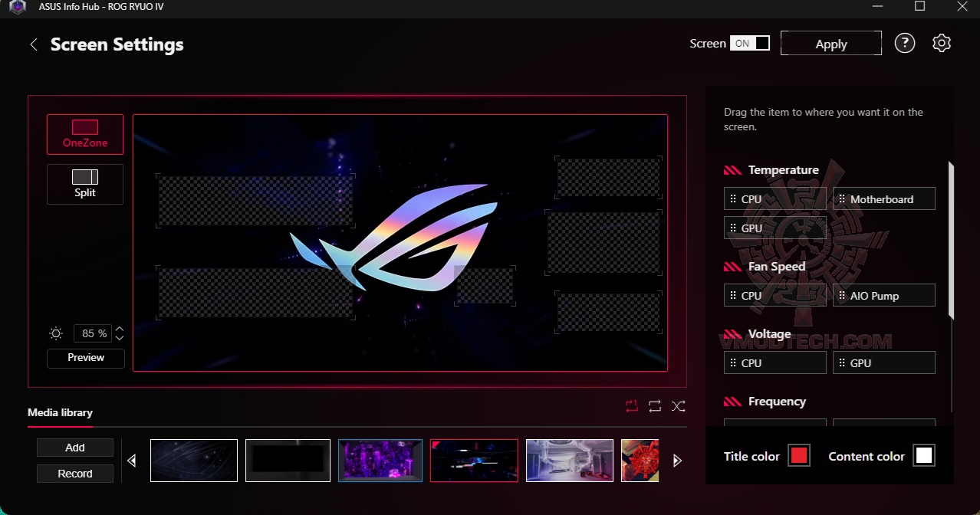Select the CPU item under Fan Speed
Viewport: 980px width, 515px height.
(x=775, y=295)
